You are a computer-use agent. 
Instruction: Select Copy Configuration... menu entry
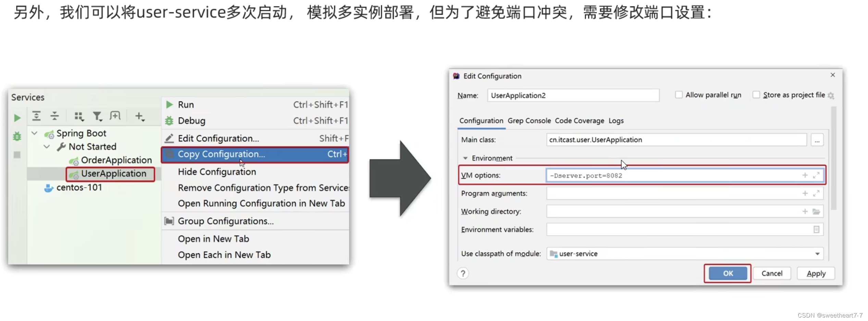(255, 154)
